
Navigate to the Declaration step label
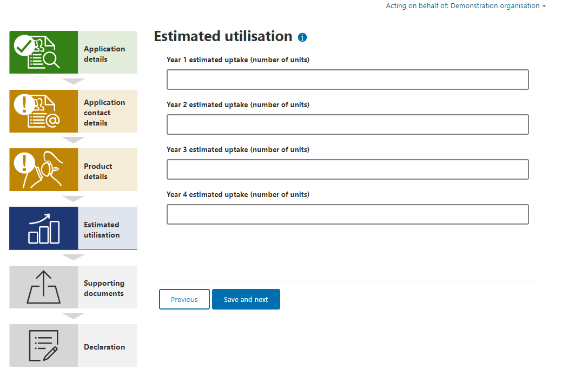click(104, 347)
